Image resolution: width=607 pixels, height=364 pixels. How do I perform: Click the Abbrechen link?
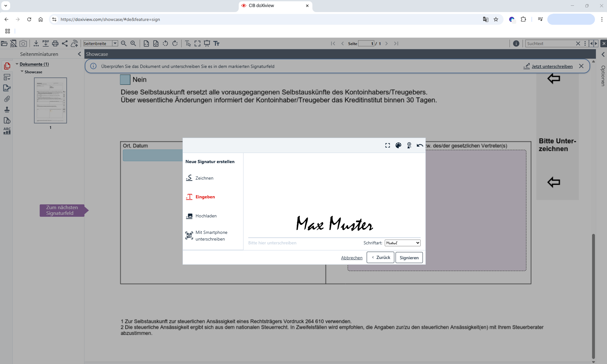pos(351,258)
